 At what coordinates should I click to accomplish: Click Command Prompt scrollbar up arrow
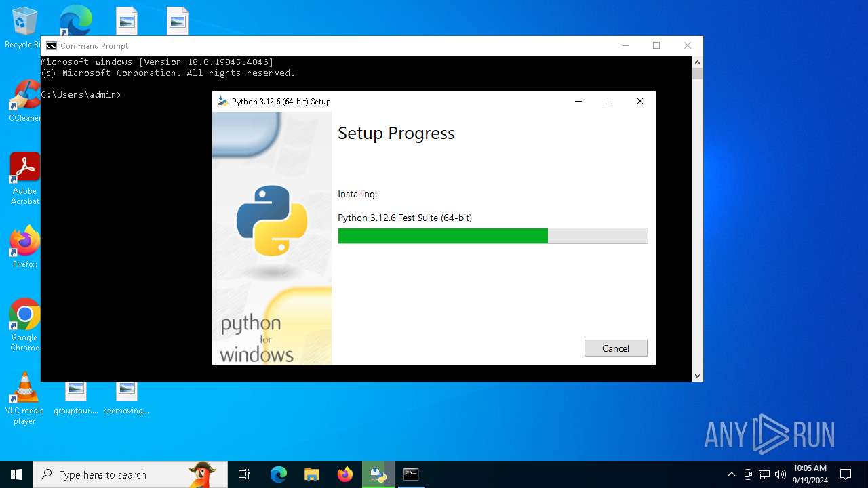tap(697, 62)
